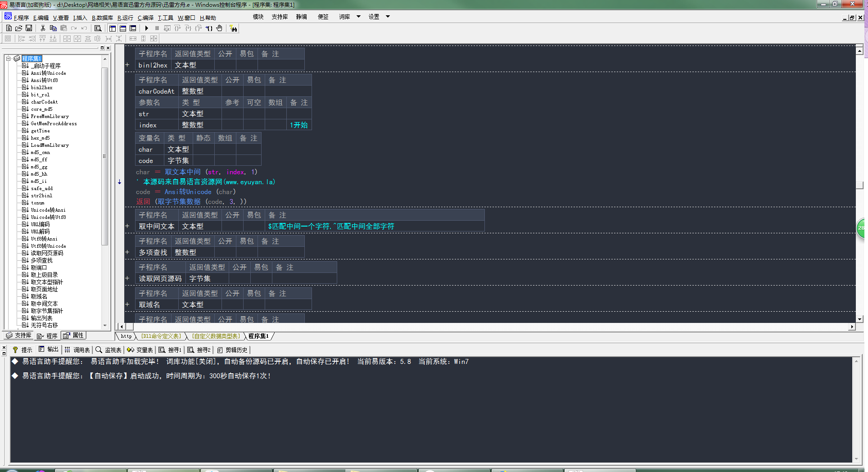Screen dimensions: 868x472
Task: Toggle the third panel layout view button
Action: 133,28
